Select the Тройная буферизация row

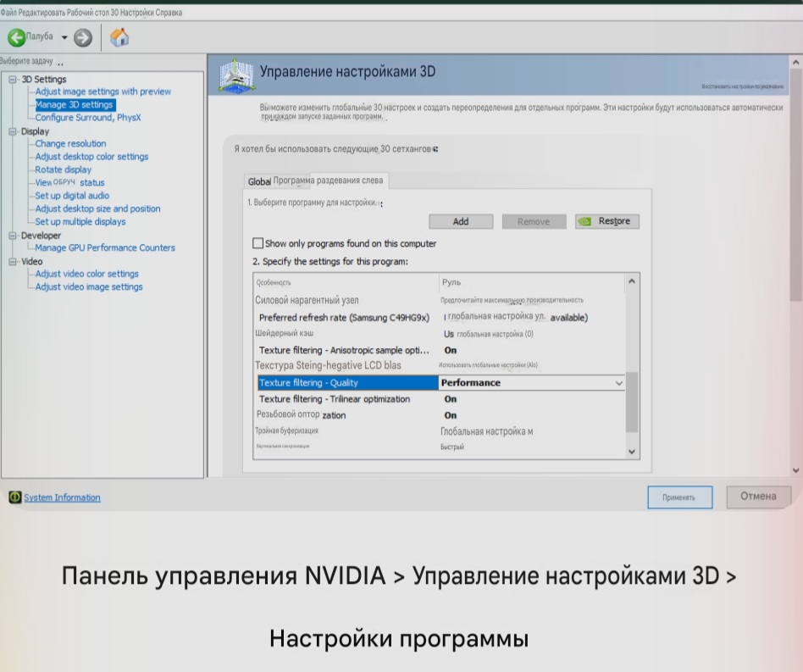point(440,432)
